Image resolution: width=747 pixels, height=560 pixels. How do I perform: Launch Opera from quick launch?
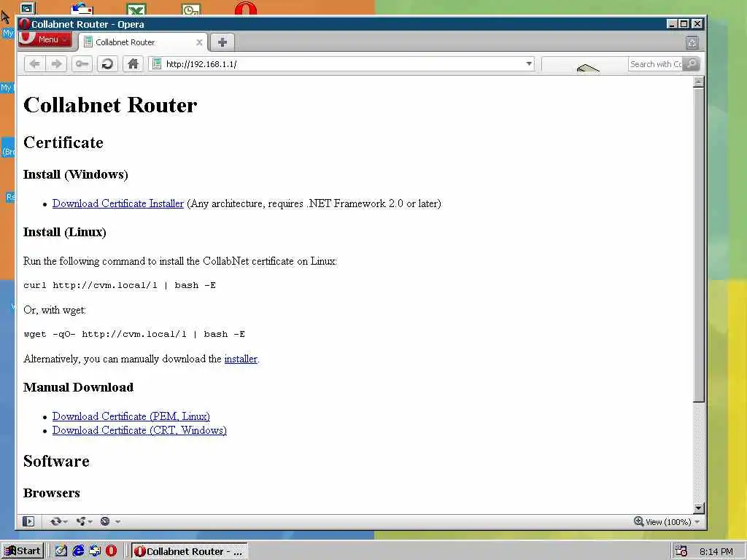tap(112, 551)
